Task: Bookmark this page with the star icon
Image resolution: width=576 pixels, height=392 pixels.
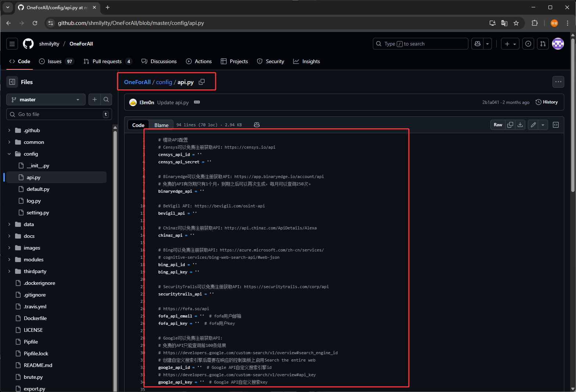Action: (x=516, y=23)
